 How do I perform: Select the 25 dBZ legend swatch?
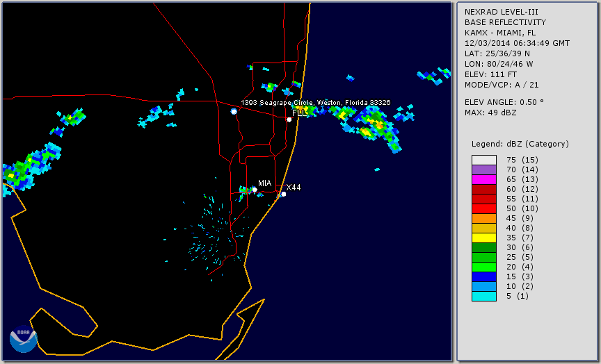pos(483,257)
